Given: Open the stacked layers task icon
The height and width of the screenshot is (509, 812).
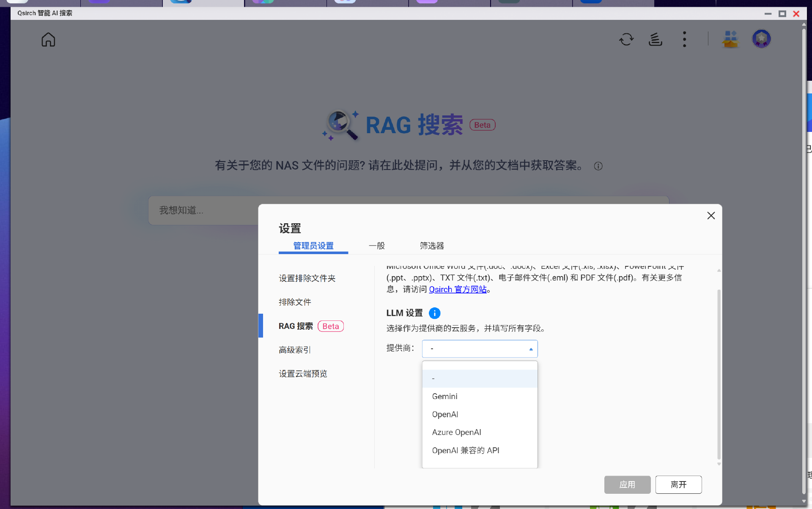Looking at the screenshot, I should [655, 39].
